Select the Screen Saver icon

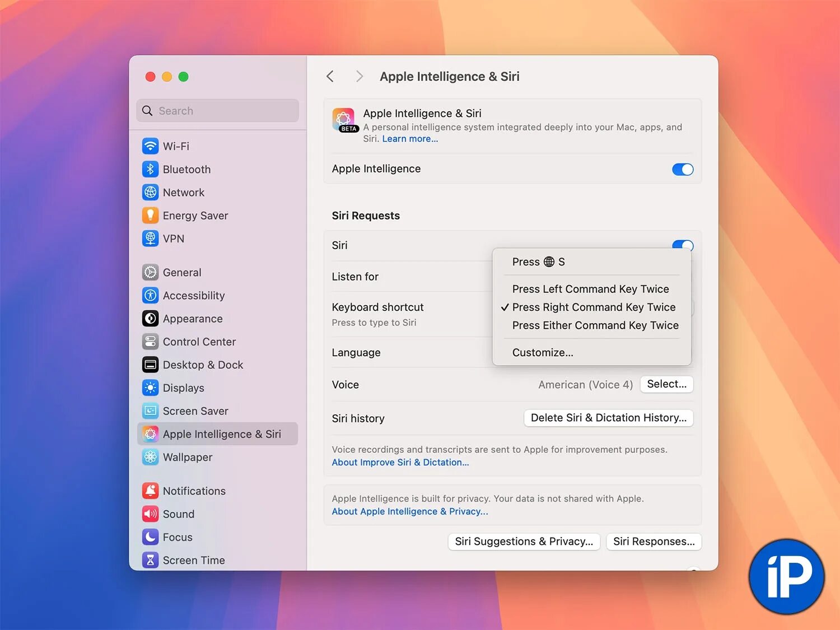150,411
